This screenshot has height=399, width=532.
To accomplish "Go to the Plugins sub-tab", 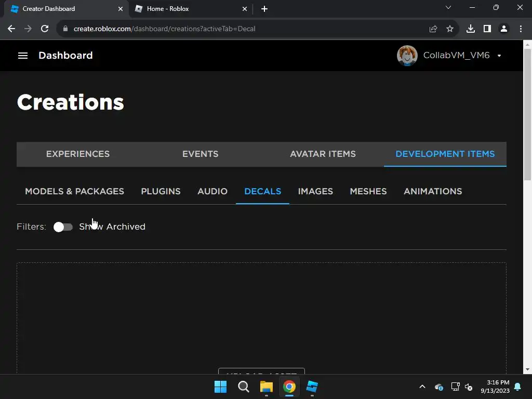I will (x=161, y=191).
